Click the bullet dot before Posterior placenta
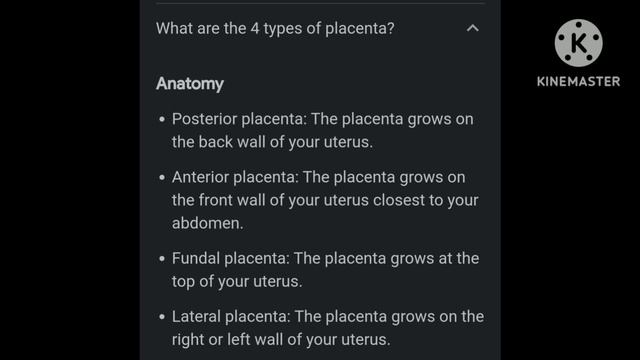Image resolution: width=640 pixels, height=360 pixels. click(x=162, y=120)
